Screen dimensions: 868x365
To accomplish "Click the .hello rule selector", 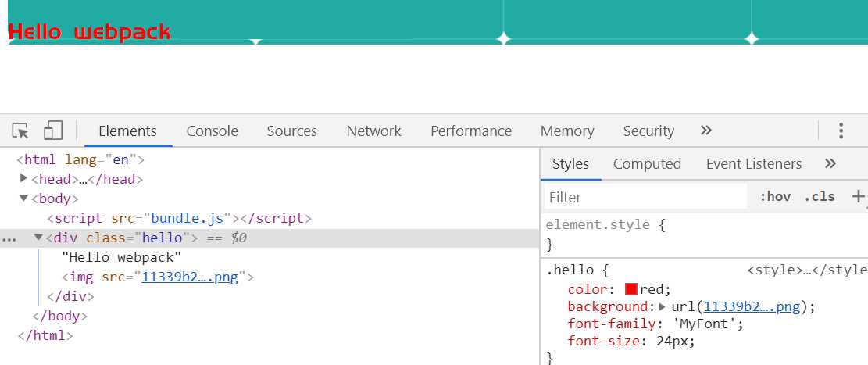I will pos(570,270).
